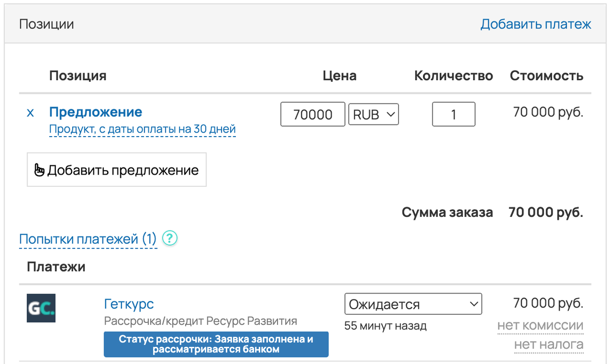Click the Добавить платеж link

536,24
